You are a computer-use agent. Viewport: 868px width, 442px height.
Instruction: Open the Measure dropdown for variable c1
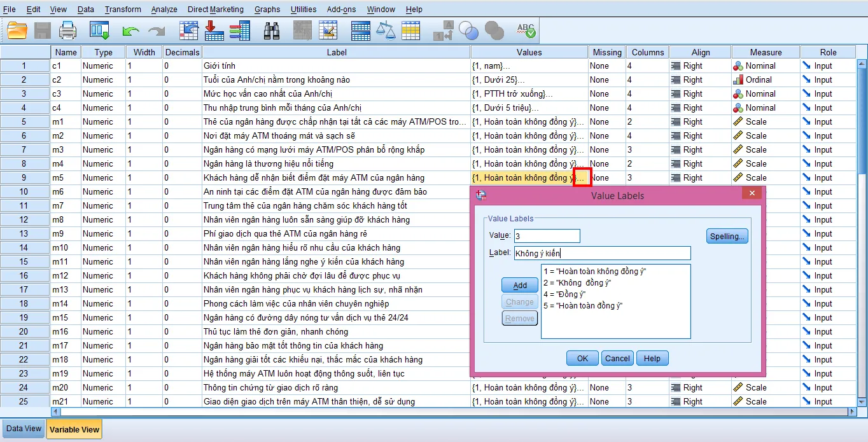tap(765, 66)
